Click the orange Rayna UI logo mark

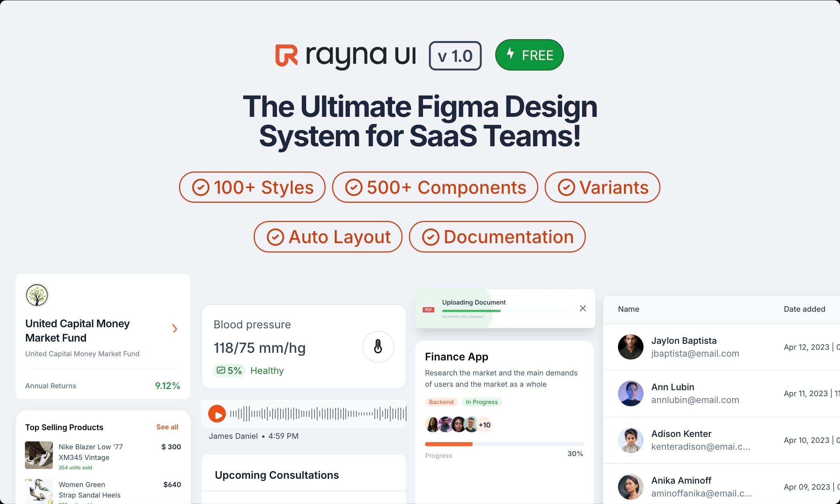[286, 55]
